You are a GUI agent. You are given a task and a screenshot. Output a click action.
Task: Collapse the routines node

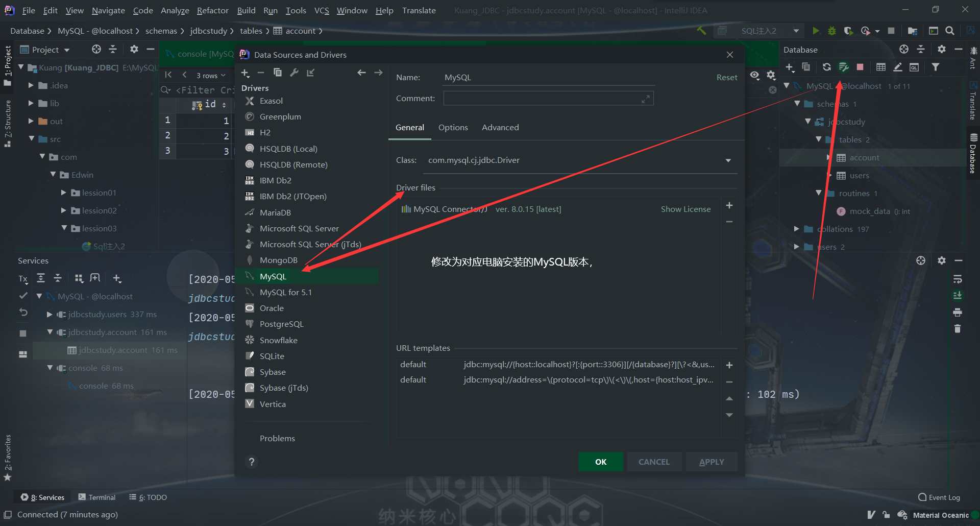[819, 193]
